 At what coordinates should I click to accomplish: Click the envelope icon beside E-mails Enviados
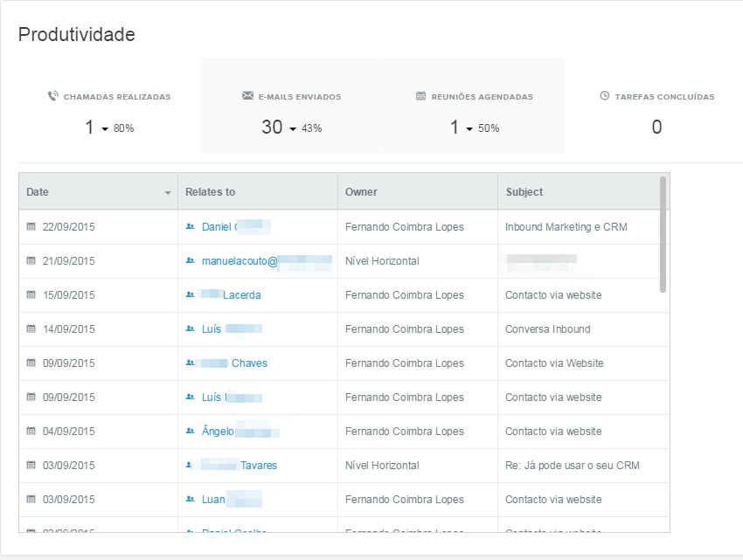247,96
